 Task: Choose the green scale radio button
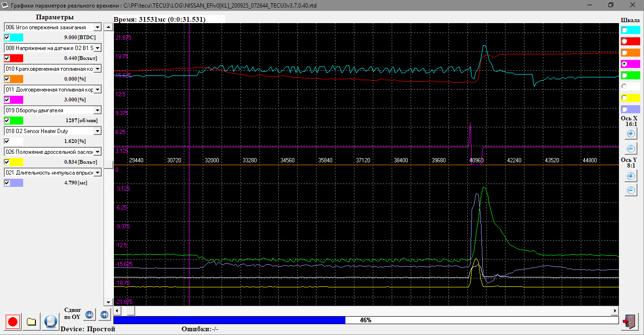click(x=625, y=75)
